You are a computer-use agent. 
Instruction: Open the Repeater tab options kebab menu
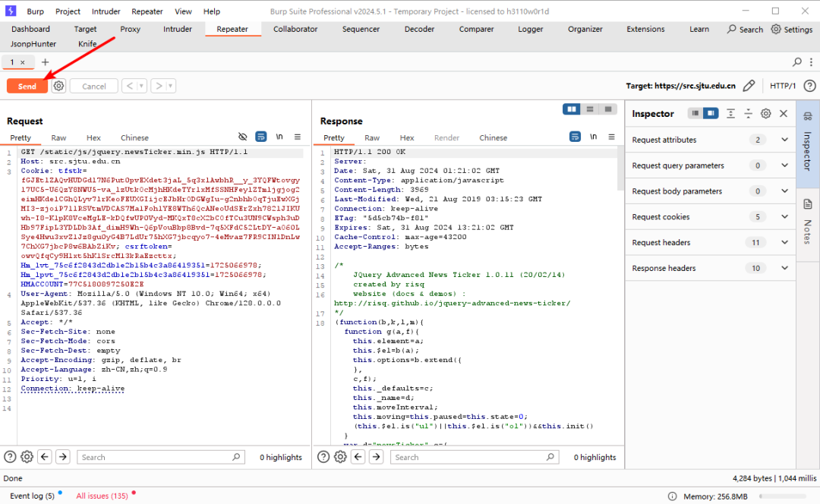coord(811,62)
